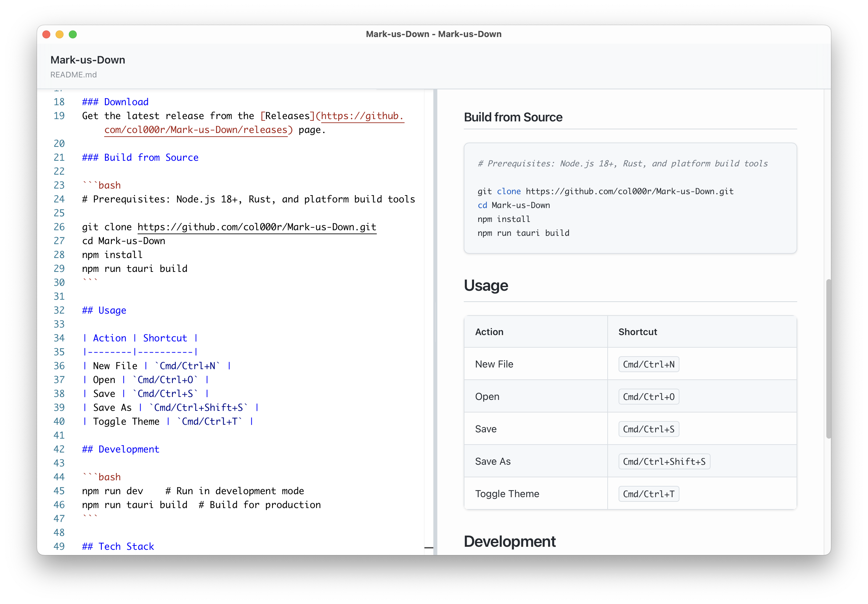Click the 'Development' heading in preview pane
This screenshot has width=868, height=604.
tap(510, 541)
